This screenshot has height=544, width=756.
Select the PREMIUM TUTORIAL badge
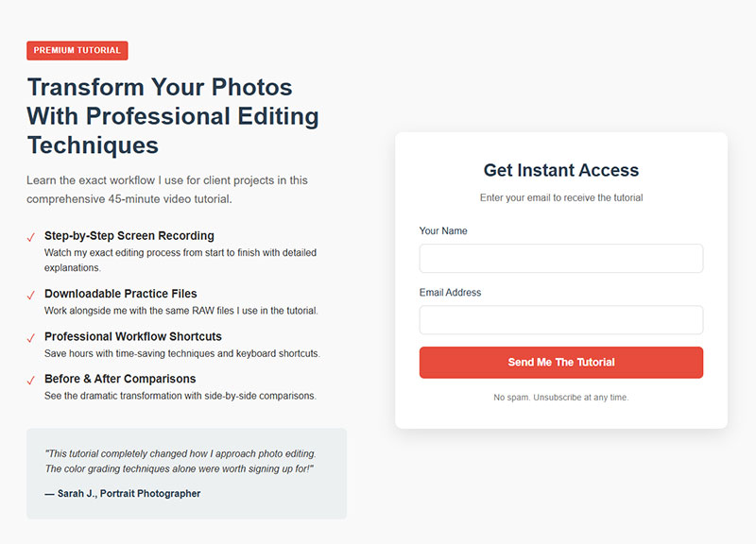coord(77,51)
